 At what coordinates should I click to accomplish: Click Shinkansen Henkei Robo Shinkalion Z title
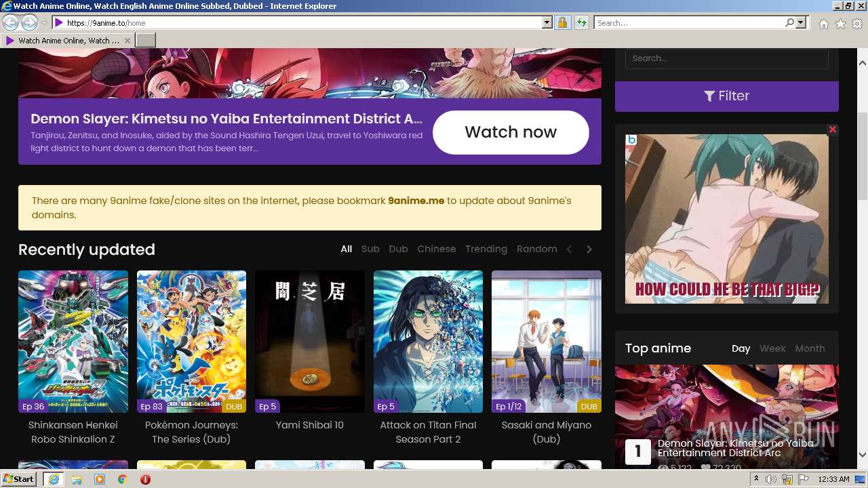[73, 432]
